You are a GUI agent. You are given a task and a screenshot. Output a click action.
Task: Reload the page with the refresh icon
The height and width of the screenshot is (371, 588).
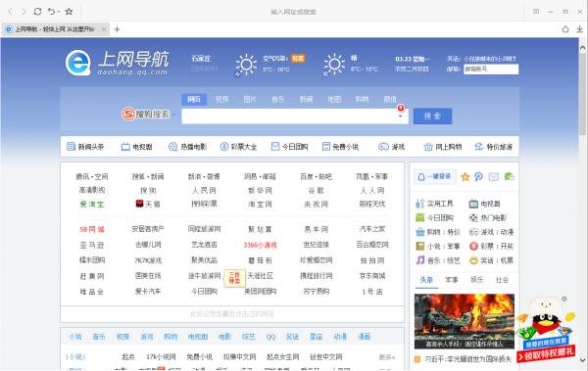coord(37,12)
